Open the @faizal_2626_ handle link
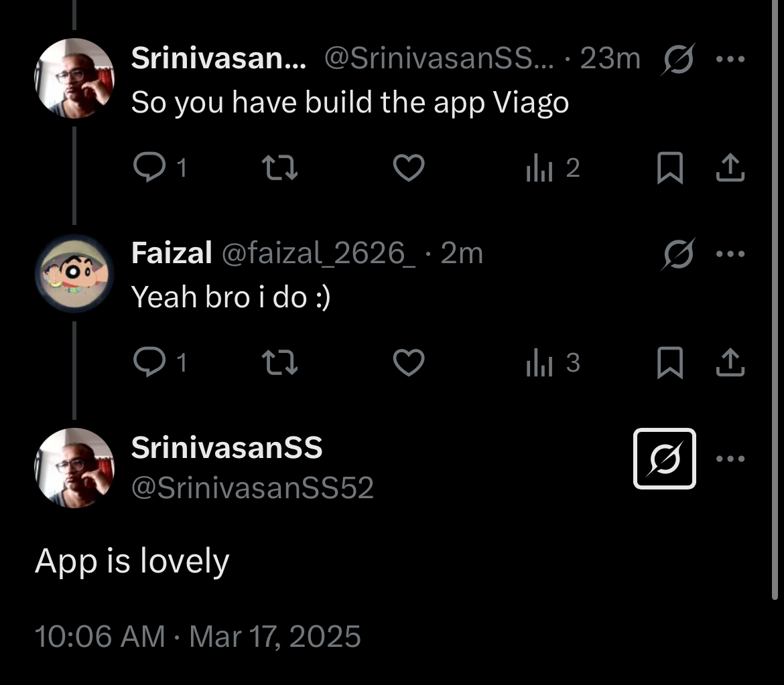Viewport: 784px width, 685px height. tap(318, 254)
